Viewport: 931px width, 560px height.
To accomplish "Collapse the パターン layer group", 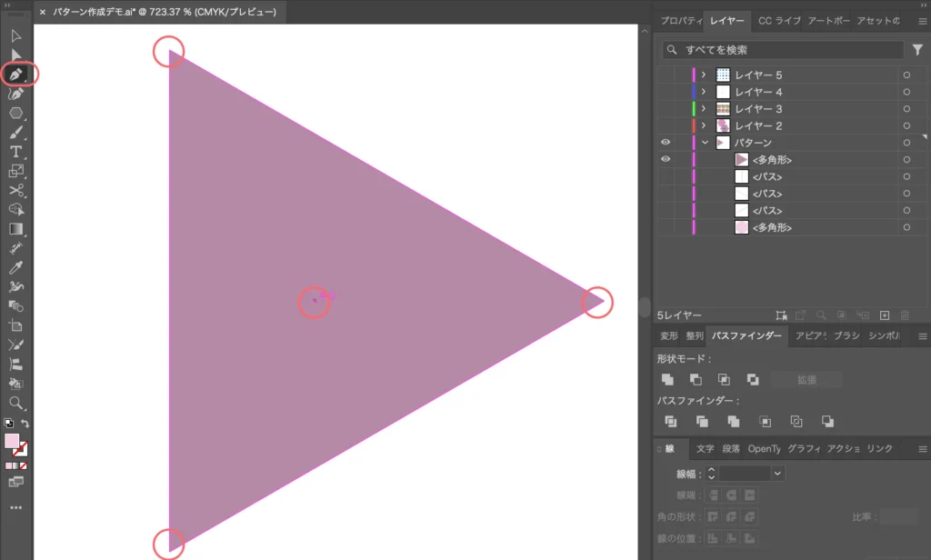I will (704, 143).
